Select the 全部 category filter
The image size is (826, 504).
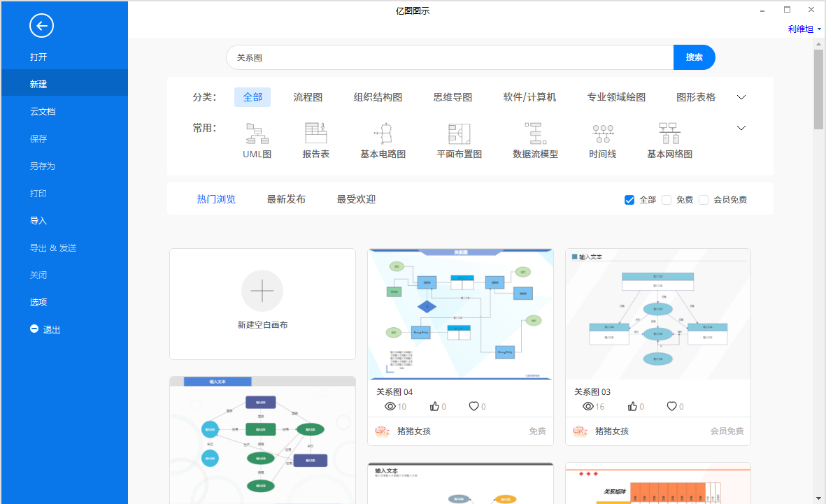coord(252,97)
